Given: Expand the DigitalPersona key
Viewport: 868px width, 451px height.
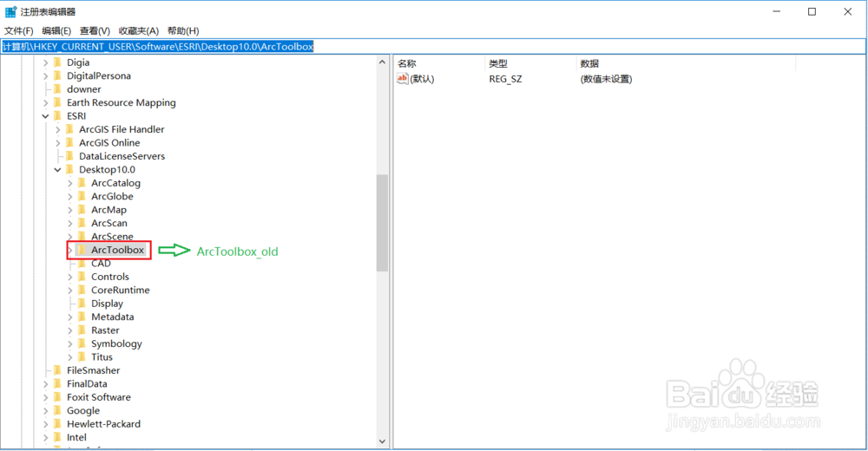Looking at the screenshot, I should point(46,75).
